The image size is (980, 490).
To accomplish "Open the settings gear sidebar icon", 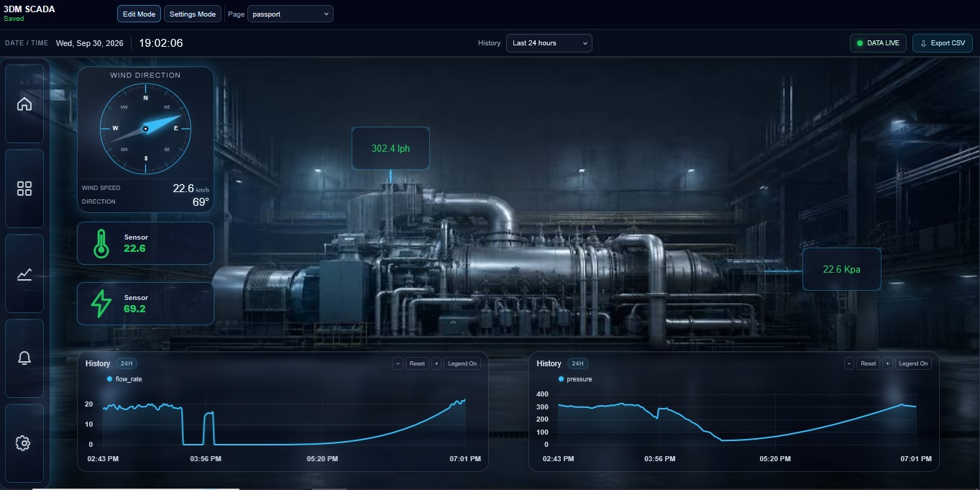I will [24, 443].
